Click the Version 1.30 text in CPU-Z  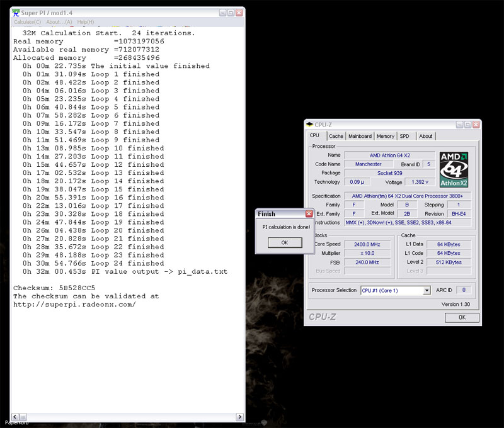coord(455,305)
